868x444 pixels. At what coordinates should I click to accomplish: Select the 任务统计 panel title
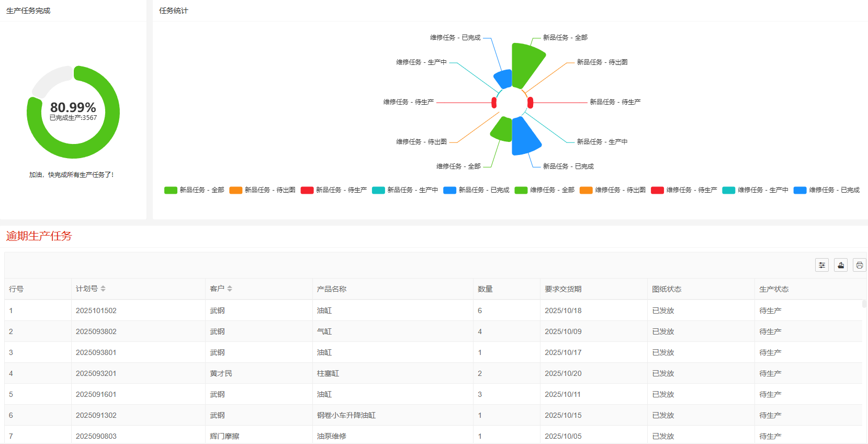coord(173,10)
